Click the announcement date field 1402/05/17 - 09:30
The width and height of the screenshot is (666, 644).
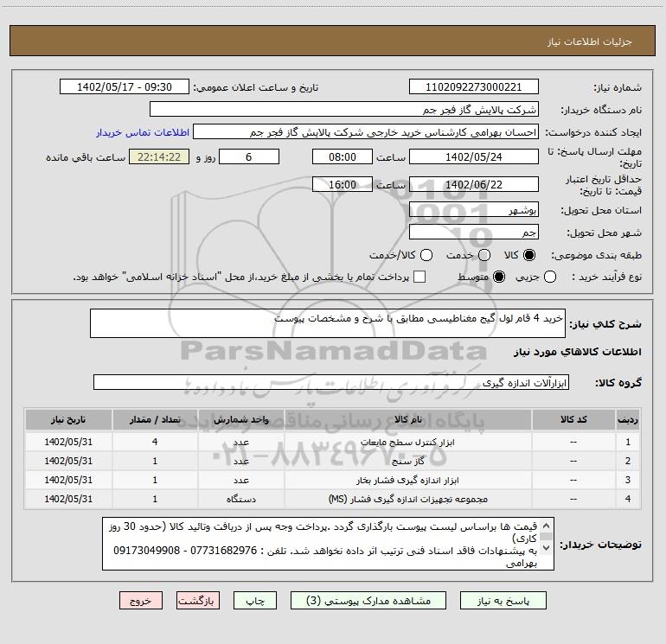125,87
